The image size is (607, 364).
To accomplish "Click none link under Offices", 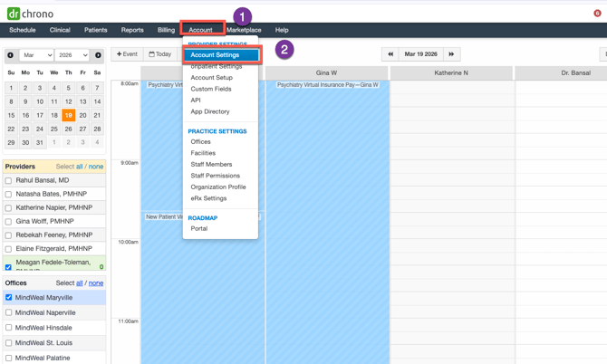I will [96, 283].
